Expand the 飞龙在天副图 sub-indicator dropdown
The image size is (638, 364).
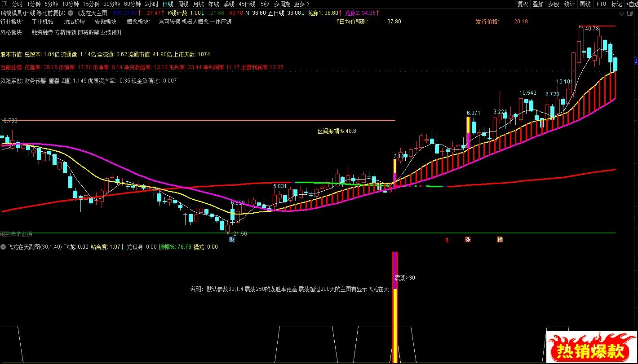click(x=3, y=247)
